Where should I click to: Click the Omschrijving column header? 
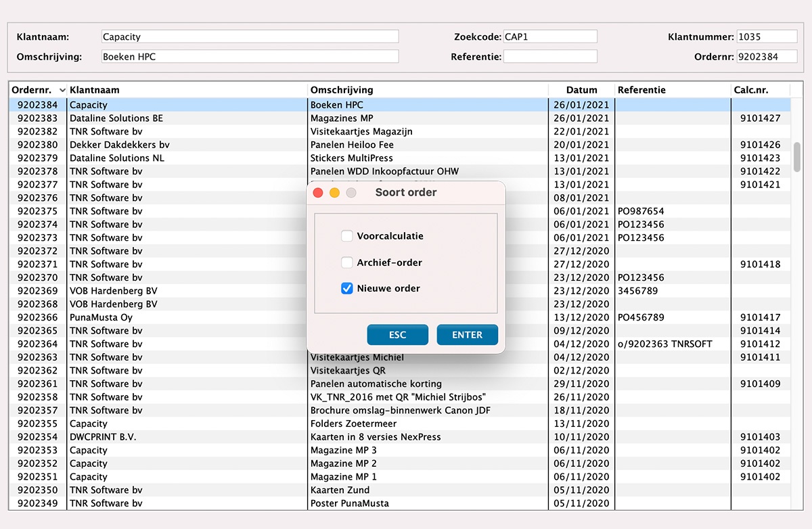(342, 90)
